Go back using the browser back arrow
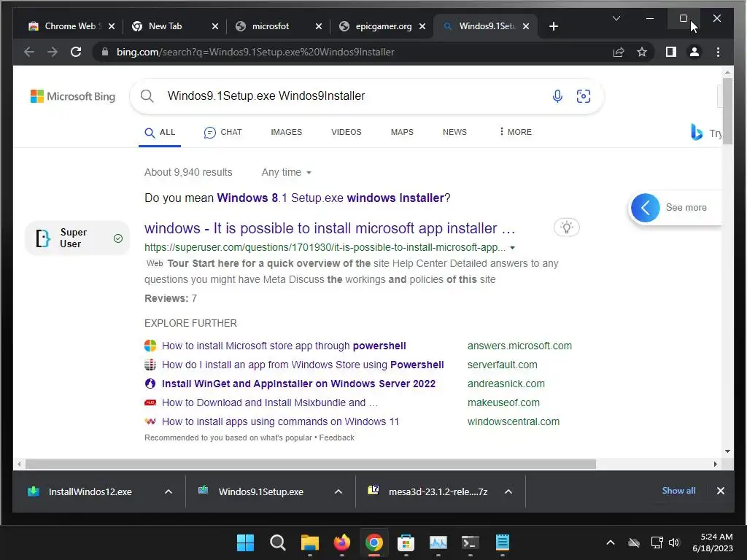 tap(29, 52)
